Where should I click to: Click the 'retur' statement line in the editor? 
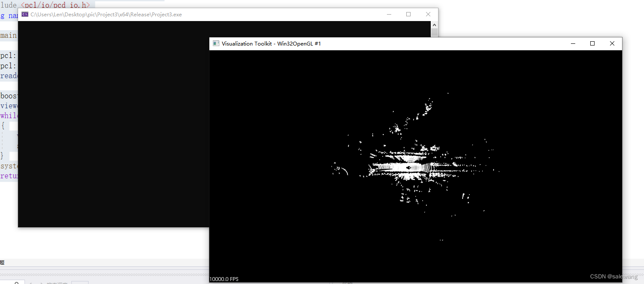(9, 176)
